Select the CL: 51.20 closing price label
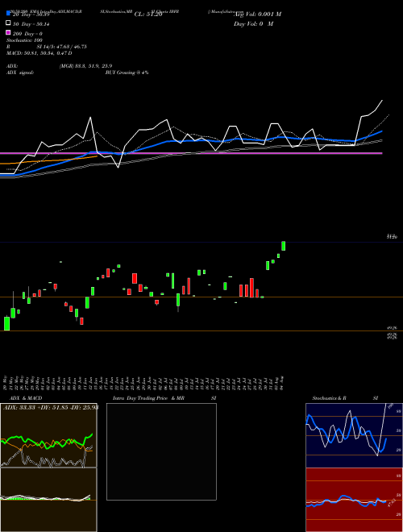 click(x=148, y=15)
